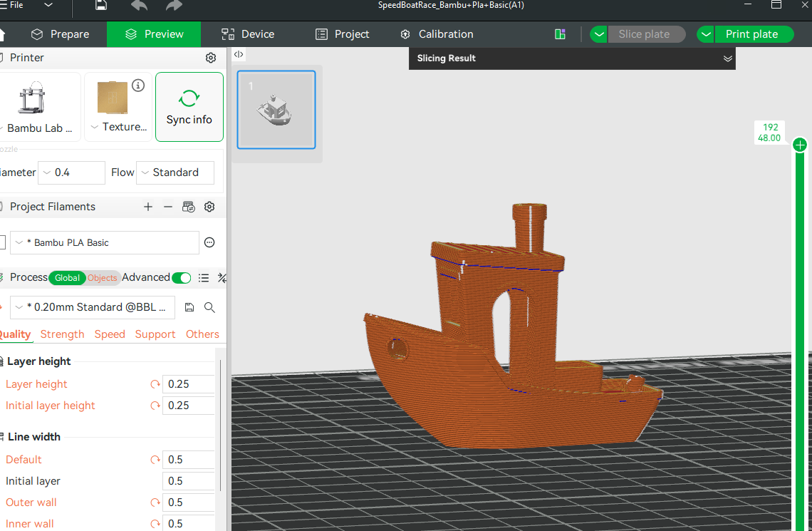812x531 pixels.
Task: Open printer settings gear icon
Action: (x=210, y=58)
